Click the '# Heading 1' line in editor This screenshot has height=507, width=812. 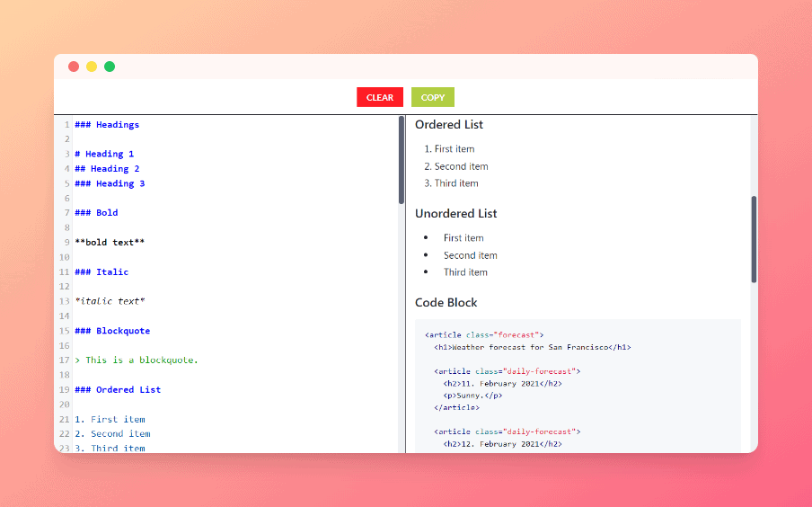click(x=104, y=154)
